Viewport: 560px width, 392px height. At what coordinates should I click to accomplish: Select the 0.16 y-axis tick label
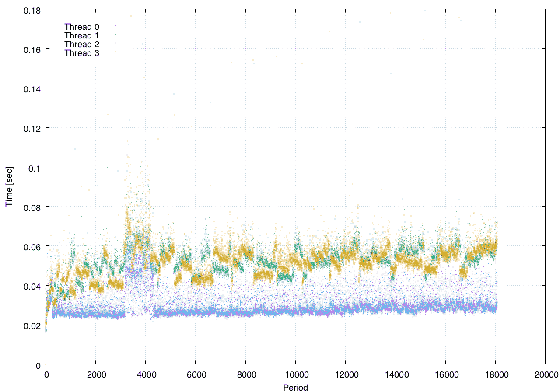pyautogui.click(x=32, y=49)
